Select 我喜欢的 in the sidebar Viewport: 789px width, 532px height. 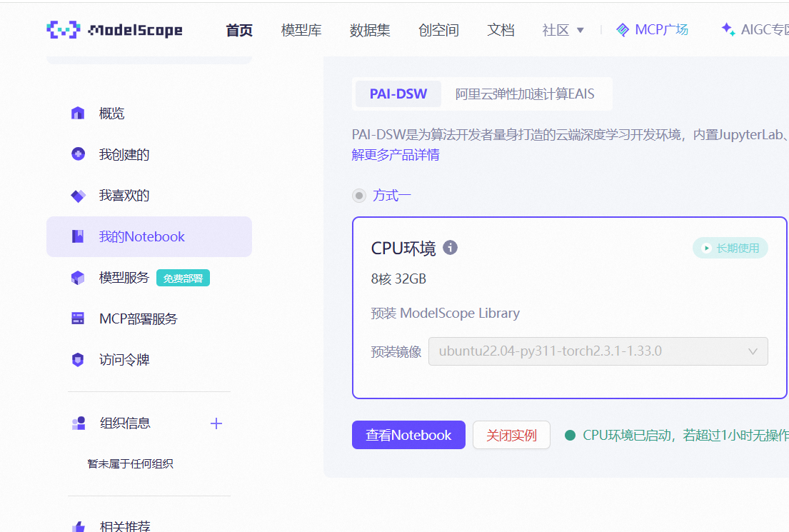(x=149, y=195)
